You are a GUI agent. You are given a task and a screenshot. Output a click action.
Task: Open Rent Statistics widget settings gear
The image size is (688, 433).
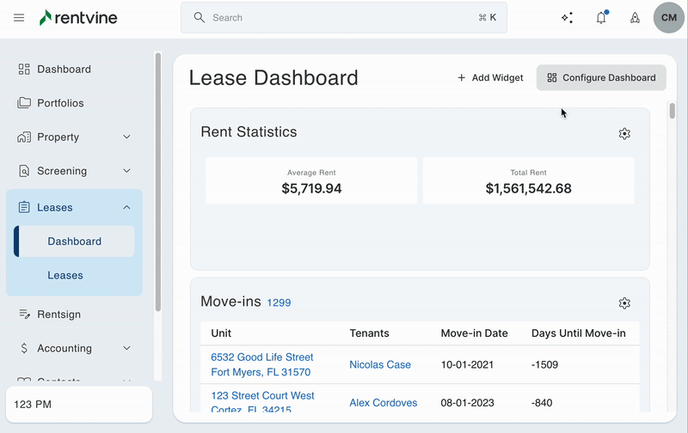coord(624,134)
